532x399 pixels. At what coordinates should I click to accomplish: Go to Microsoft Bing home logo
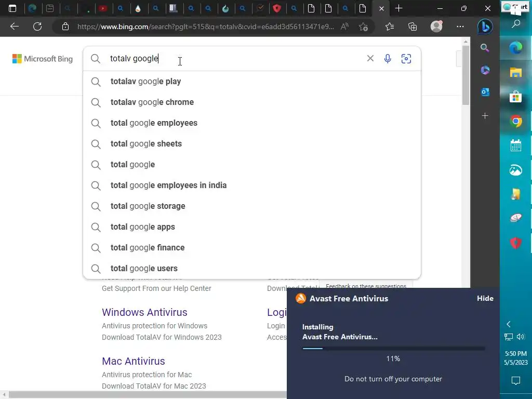click(43, 59)
